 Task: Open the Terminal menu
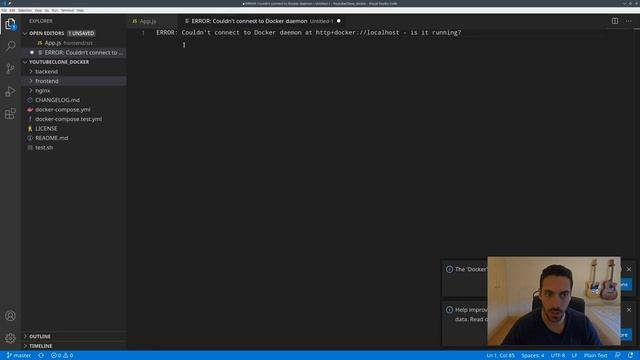click(x=67, y=10)
